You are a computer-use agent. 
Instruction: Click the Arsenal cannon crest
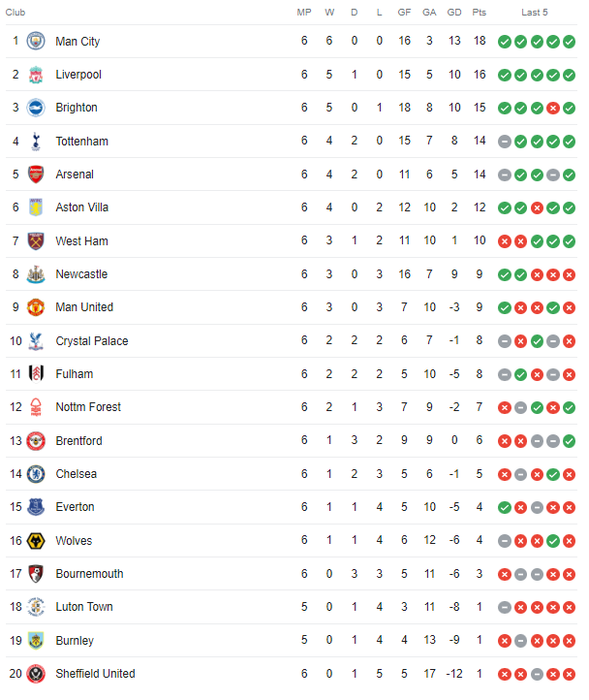pos(36,175)
